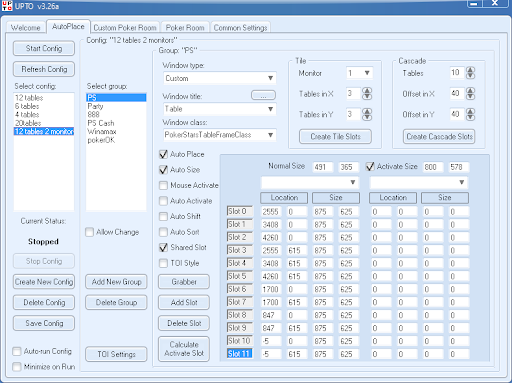Enable Mouse Activate checkbox
512x383 pixels.
[163, 185]
